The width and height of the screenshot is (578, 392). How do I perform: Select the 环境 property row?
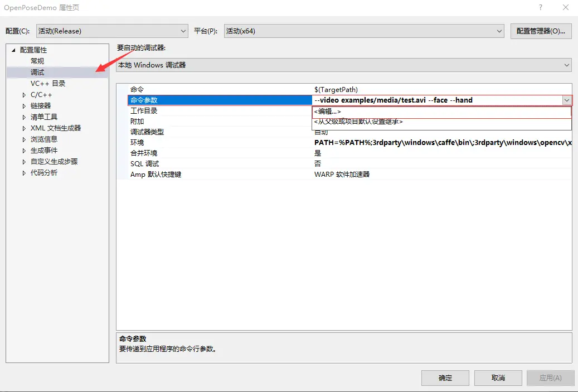click(x=344, y=142)
